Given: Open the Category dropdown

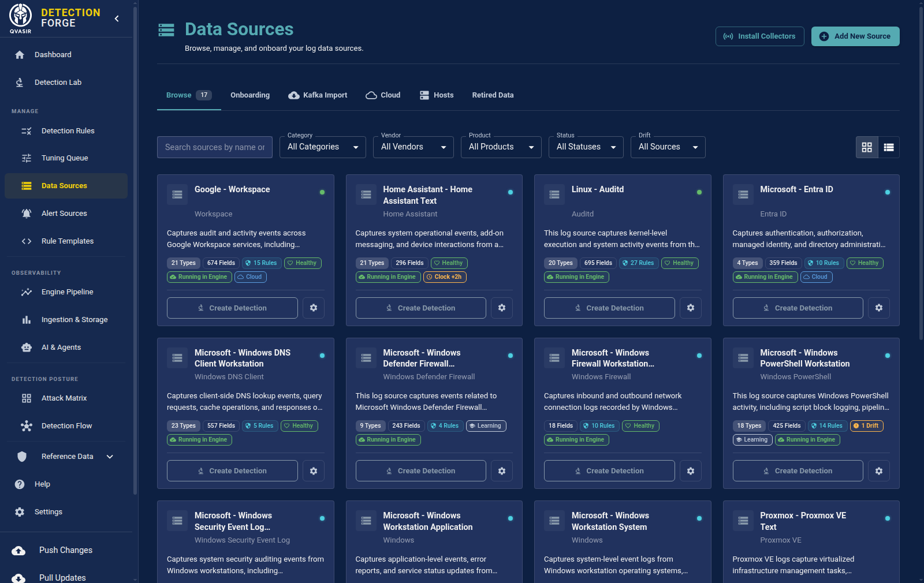Looking at the screenshot, I should click(x=323, y=147).
